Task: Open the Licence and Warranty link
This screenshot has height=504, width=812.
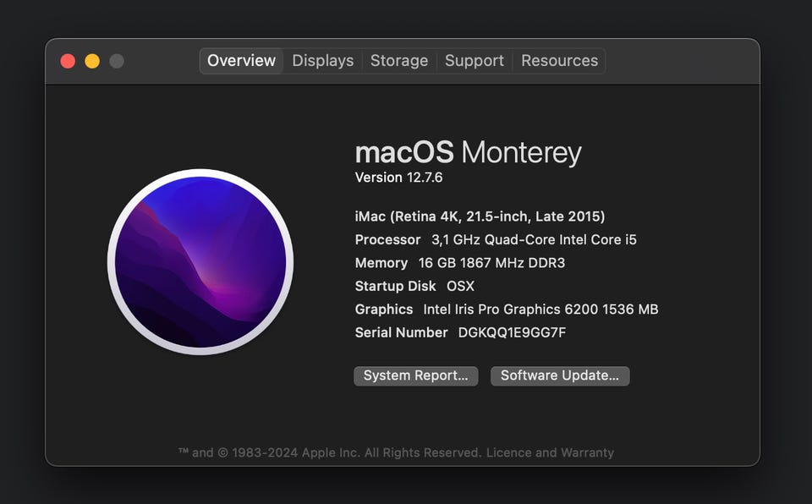Action: click(550, 452)
